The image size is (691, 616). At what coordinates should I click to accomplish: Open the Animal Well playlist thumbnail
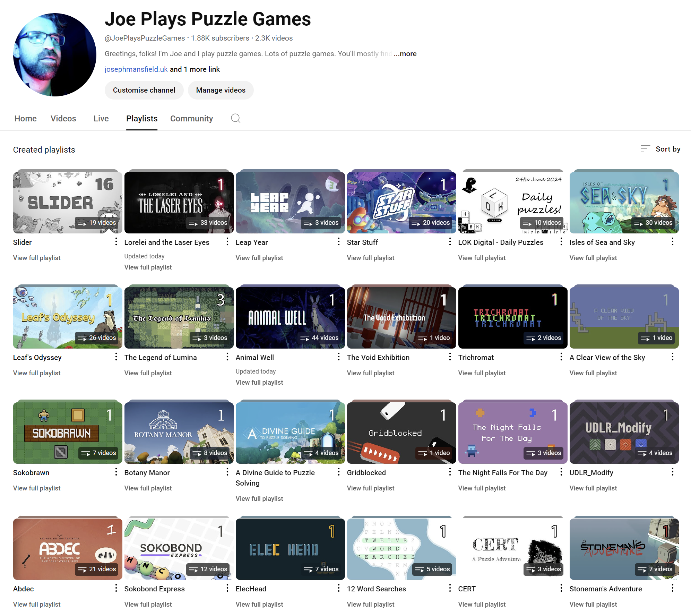(x=290, y=318)
